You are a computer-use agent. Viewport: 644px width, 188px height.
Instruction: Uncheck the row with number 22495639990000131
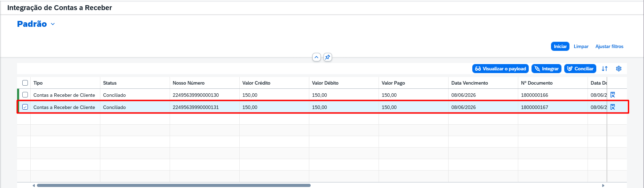[25, 107]
